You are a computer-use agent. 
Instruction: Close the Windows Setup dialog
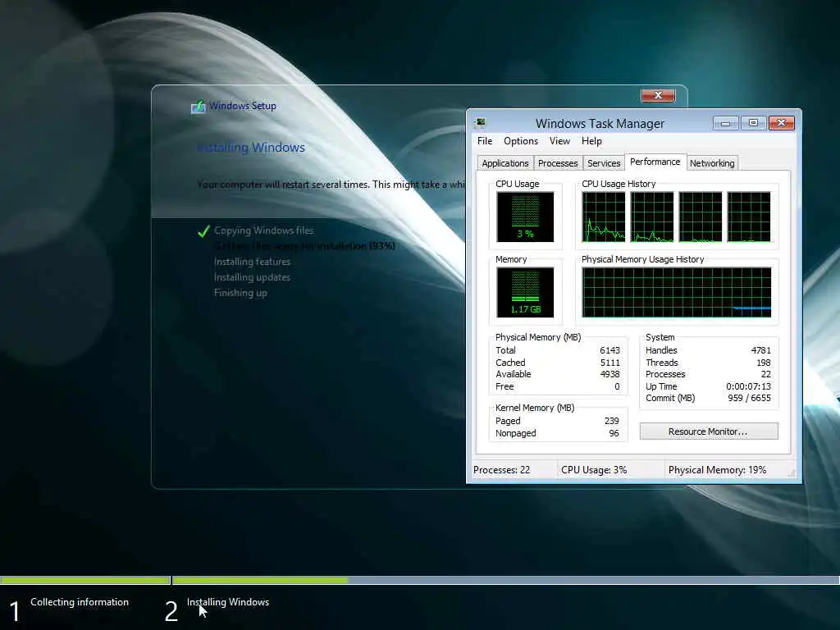click(x=659, y=95)
